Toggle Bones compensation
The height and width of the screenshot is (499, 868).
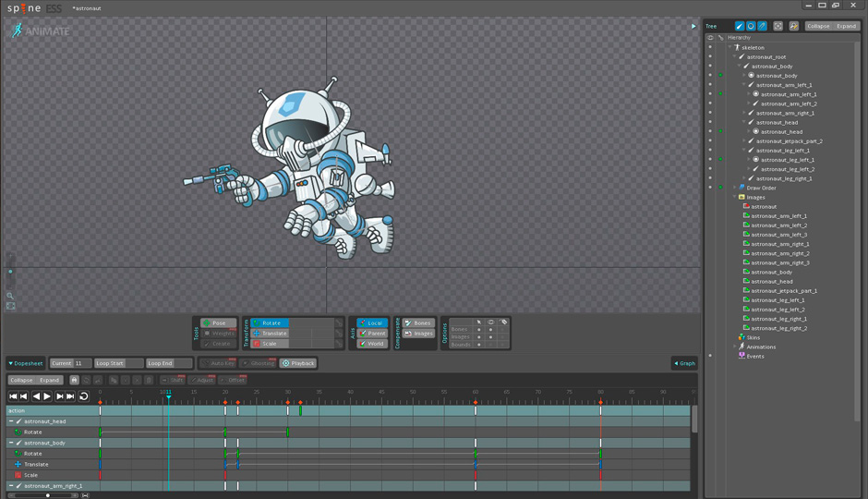click(418, 323)
